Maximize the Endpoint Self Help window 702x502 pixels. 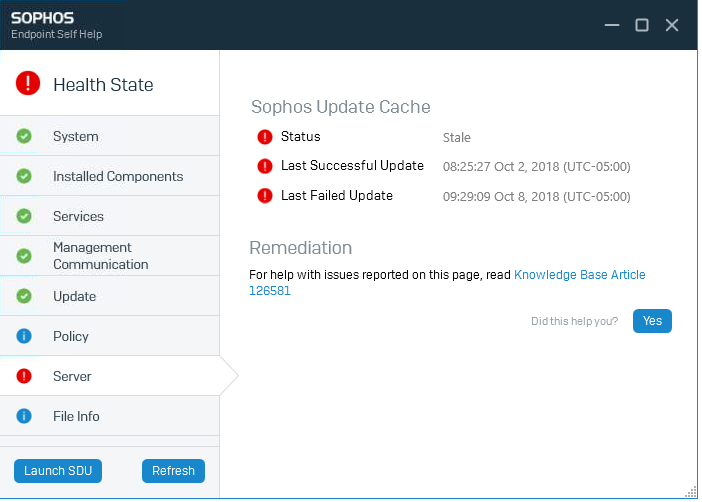642,25
